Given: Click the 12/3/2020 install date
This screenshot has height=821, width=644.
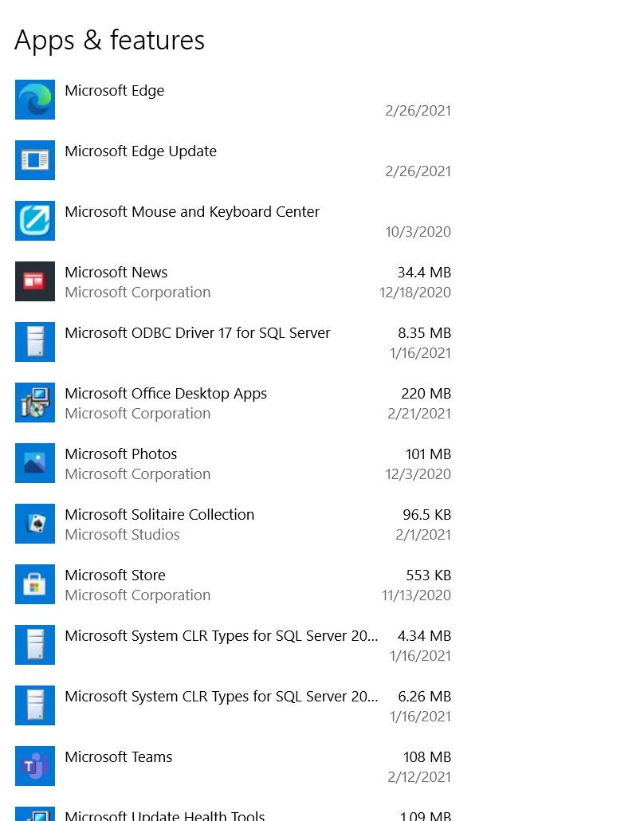Looking at the screenshot, I should pyautogui.click(x=418, y=473).
